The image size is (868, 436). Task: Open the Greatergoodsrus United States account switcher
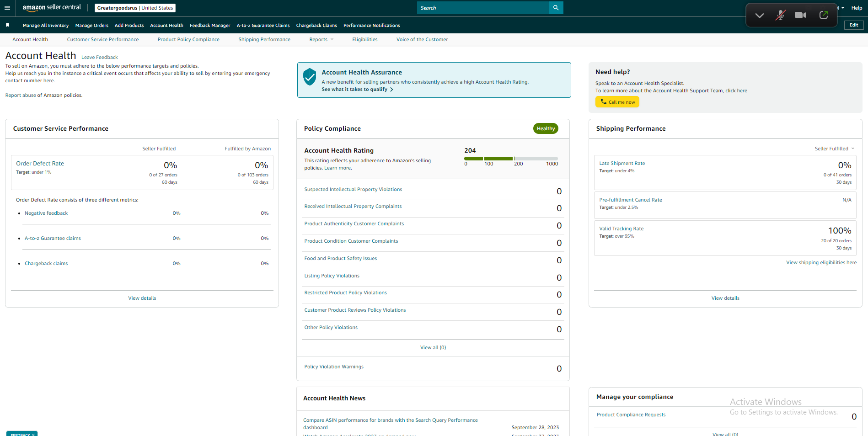tap(135, 8)
